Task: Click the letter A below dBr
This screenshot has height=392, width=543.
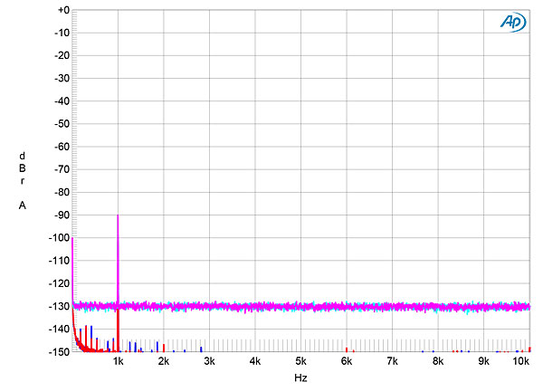Action: click(x=22, y=206)
